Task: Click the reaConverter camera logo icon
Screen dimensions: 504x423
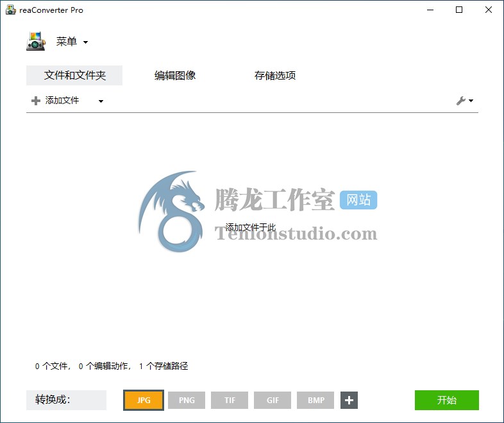Action: pyautogui.click(x=36, y=41)
